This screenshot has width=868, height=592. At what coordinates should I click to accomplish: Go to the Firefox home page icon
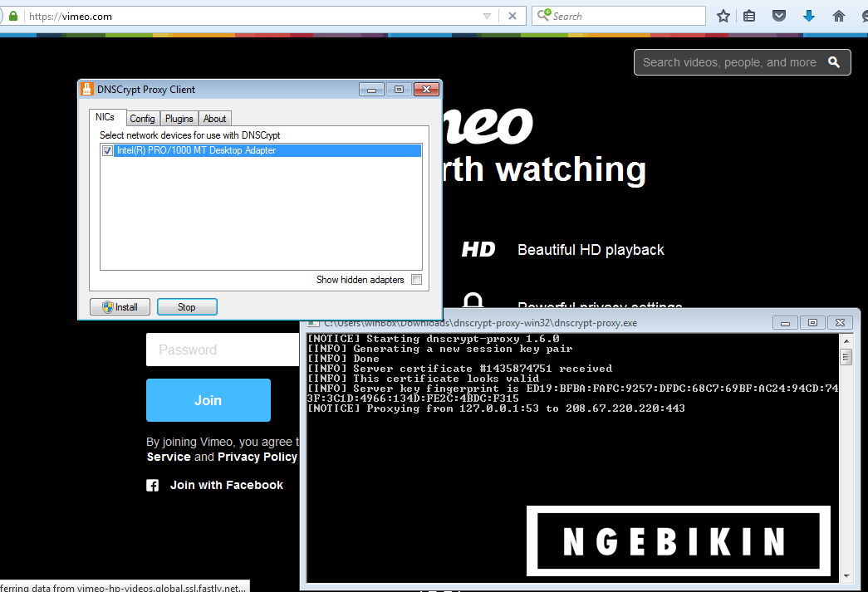(x=839, y=16)
